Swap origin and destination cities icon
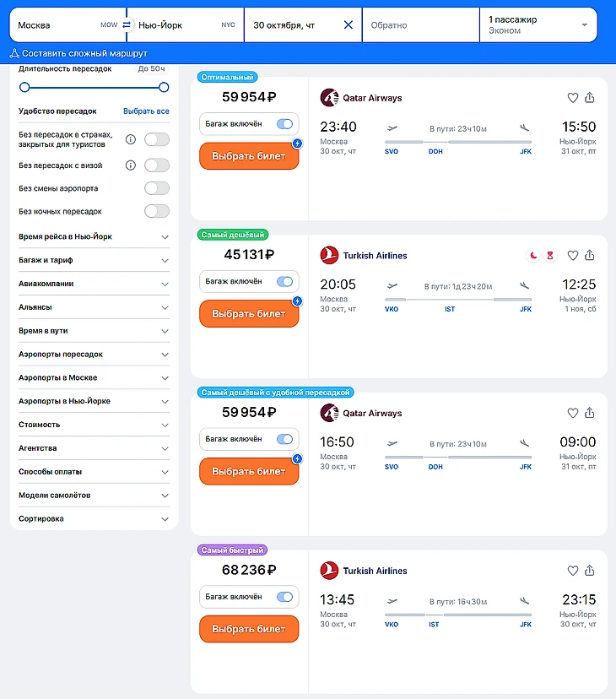The width and height of the screenshot is (616, 699). click(x=127, y=25)
